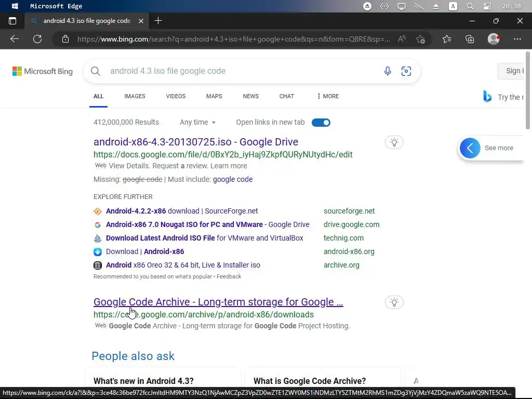This screenshot has width=532, height=399.
Task: Open insights bulb for Google Code Archive result
Action: click(x=394, y=302)
